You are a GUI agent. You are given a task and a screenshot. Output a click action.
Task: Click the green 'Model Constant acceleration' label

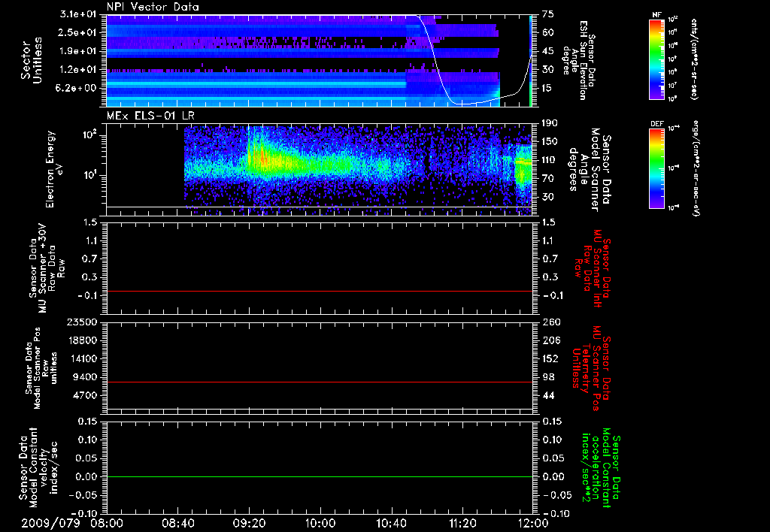601,467
